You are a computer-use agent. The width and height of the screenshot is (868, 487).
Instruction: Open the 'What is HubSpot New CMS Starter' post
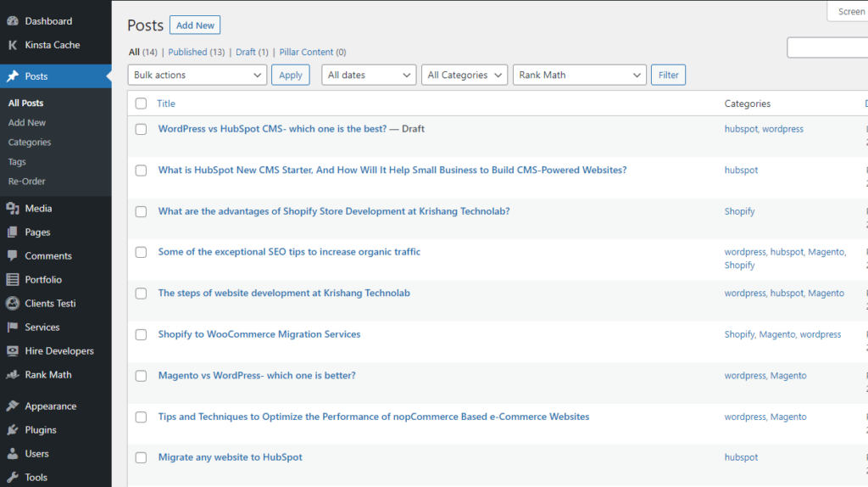coord(392,170)
